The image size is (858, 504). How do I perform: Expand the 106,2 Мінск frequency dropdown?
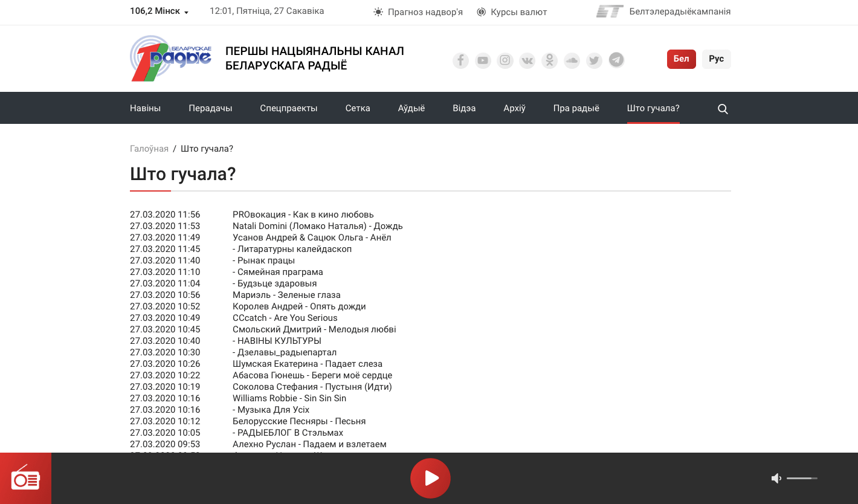click(x=160, y=11)
